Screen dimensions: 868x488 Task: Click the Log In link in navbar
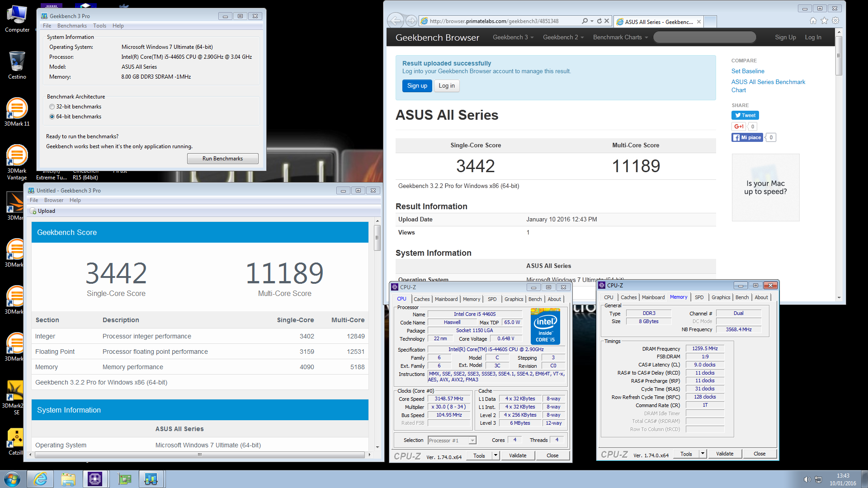(813, 37)
